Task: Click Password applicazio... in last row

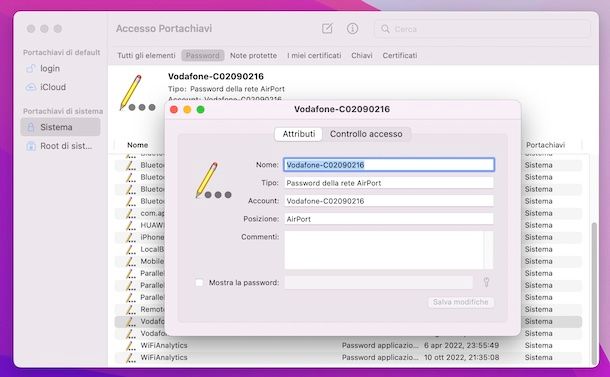Action: pos(380,358)
